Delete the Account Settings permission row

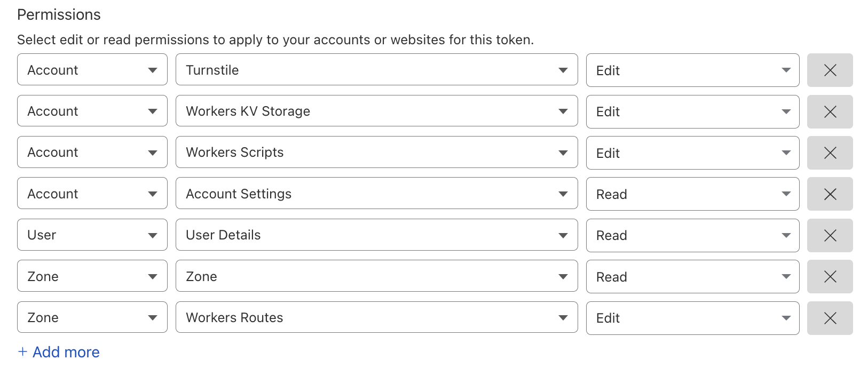(830, 194)
